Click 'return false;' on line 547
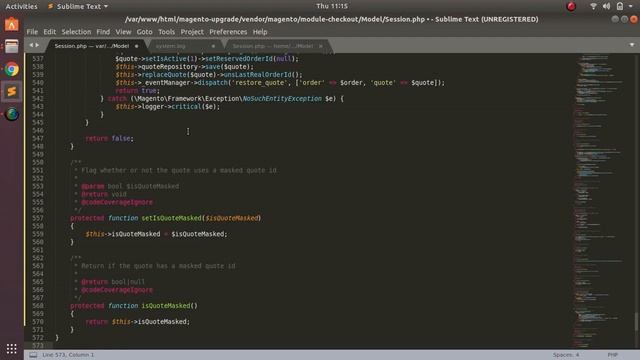Screen dimensions: 640x360 click(109, 138)
